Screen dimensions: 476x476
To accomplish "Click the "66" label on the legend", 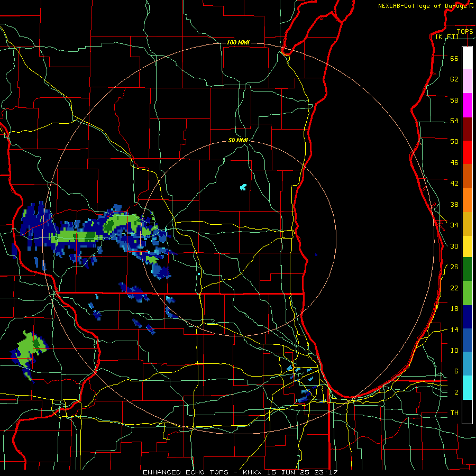I will pos(454,58).
